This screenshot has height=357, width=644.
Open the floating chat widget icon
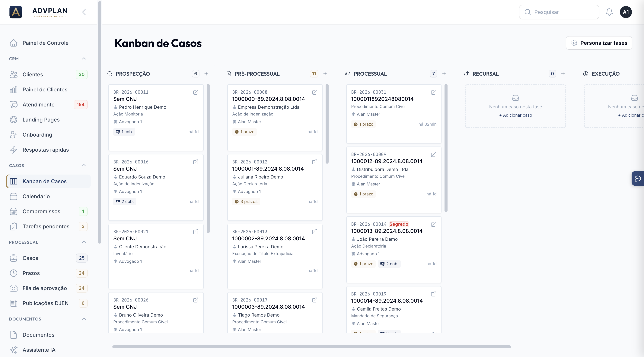click(x=638, y=178)
